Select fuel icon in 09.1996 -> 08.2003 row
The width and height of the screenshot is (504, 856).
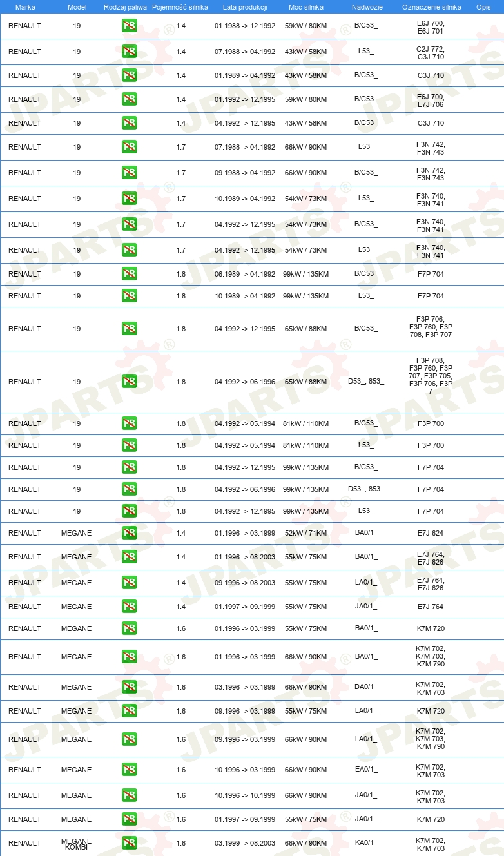129,583
